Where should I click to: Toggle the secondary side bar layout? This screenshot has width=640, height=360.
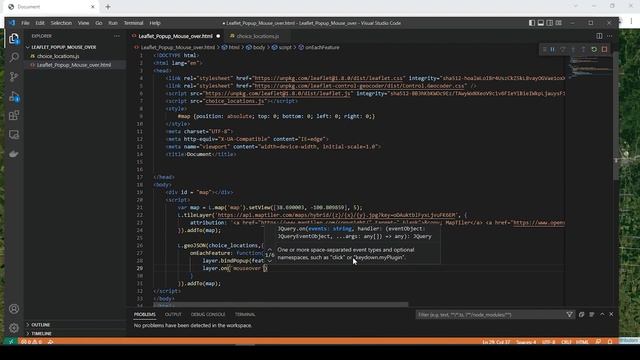coord(550,23)
